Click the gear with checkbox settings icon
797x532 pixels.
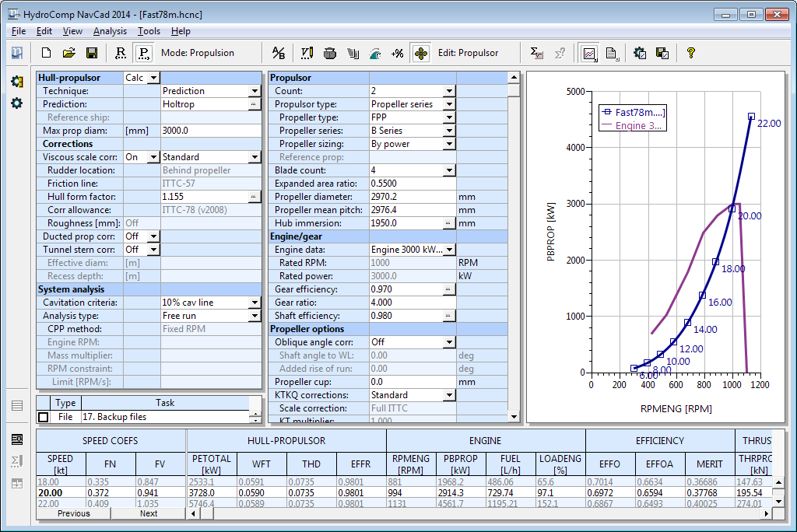pos(640,53)
